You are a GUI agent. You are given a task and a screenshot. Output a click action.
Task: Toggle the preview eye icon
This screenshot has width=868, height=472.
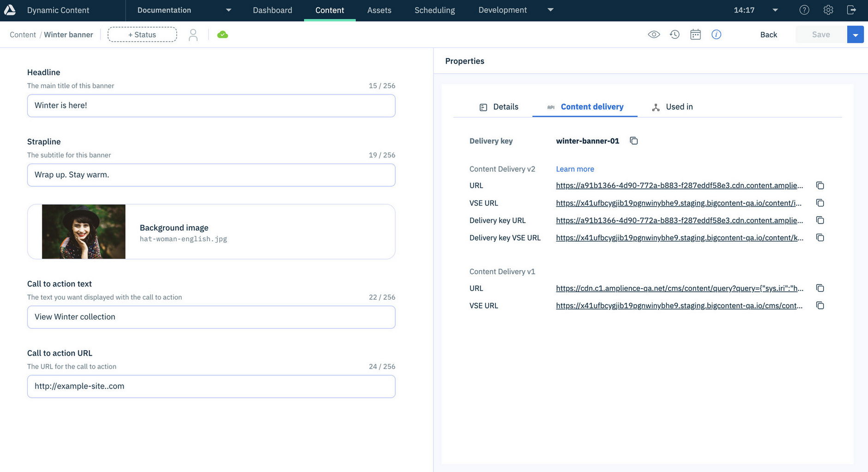click(653, 35)
